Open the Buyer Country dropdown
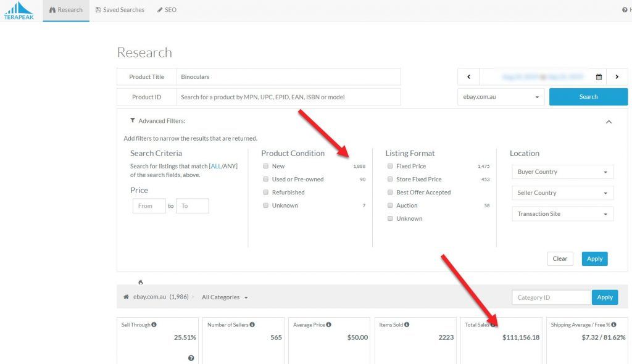 point(563,172)
